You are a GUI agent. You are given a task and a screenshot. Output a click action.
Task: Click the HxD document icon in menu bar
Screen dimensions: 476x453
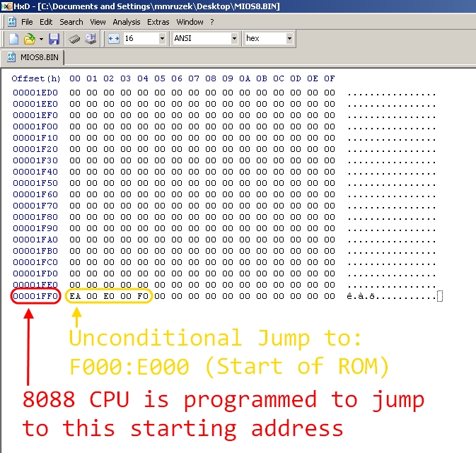point(12,22)
